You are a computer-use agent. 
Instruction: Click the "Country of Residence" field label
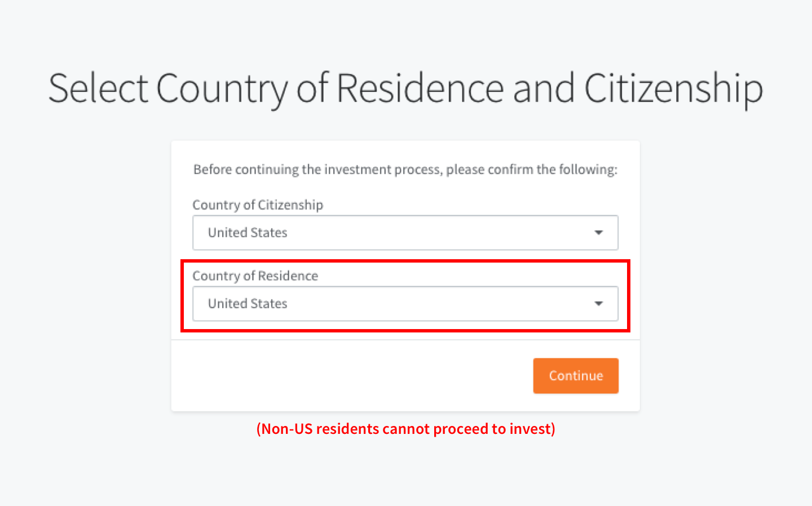pyautogui.click(x=255, y=276)
